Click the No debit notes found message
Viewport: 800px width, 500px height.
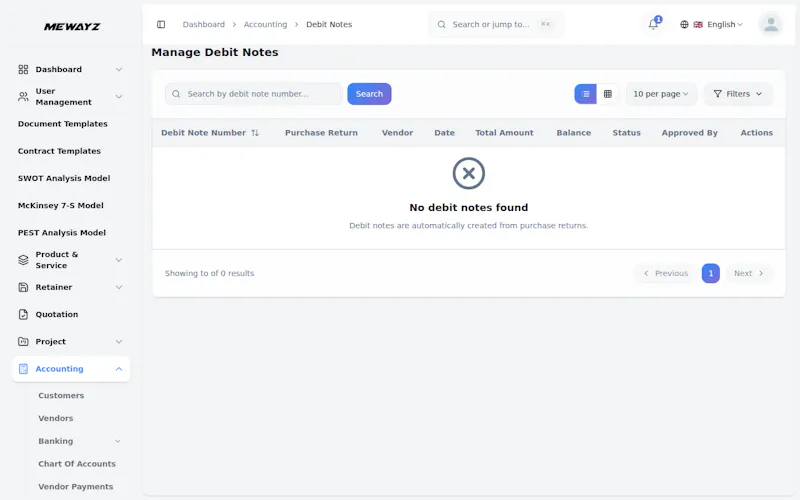tap(468, 208)
